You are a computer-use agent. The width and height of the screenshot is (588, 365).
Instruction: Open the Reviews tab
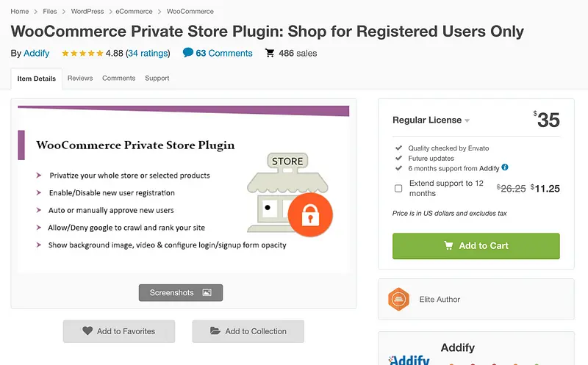[x=80, y=78]
